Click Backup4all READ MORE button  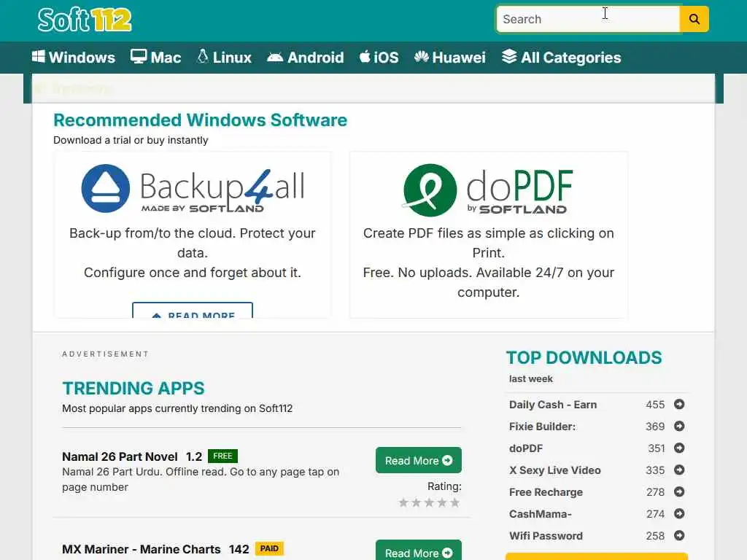tap(193, 311)
